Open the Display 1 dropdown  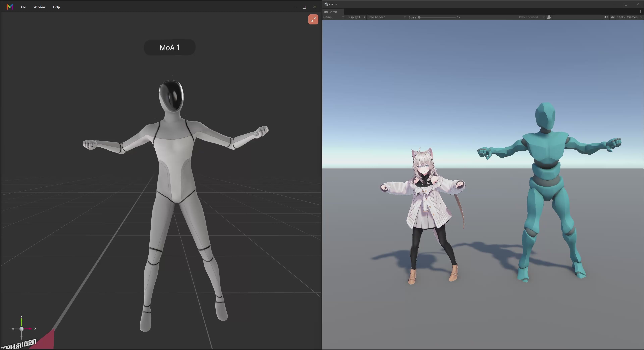[356, 17]
